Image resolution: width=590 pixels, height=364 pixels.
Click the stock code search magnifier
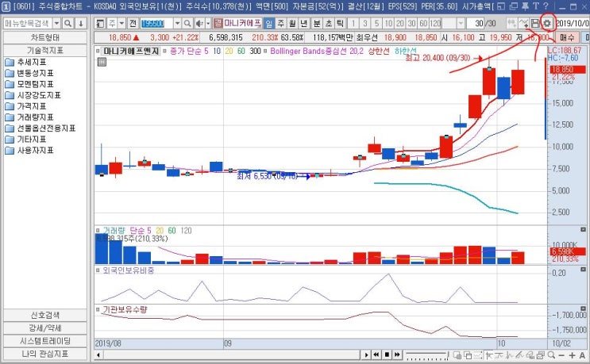point(187,24)
